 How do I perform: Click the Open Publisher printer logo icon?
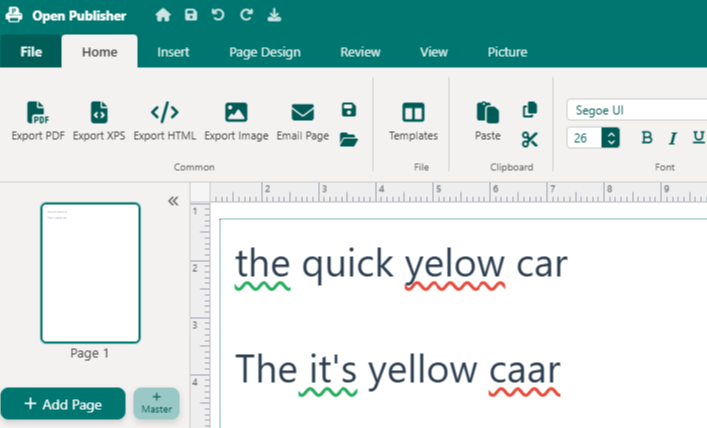tap(14, 15)
